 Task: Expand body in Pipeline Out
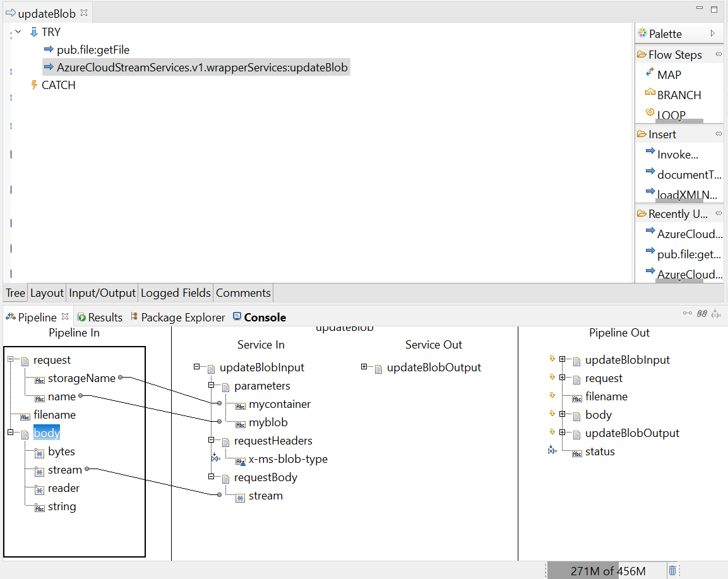click(x=562, y=414)
